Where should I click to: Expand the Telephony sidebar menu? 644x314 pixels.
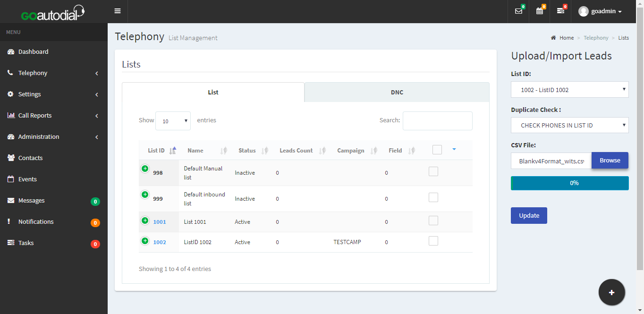[x=54, y=73]
